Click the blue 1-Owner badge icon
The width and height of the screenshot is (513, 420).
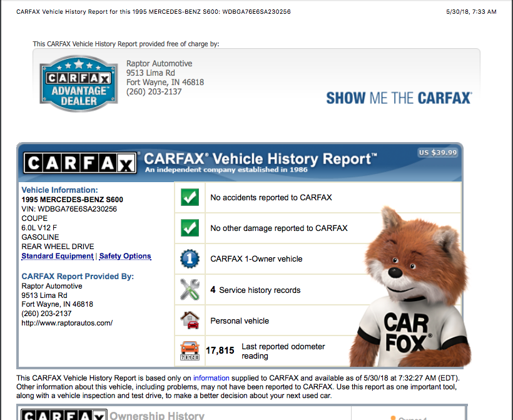190,259
